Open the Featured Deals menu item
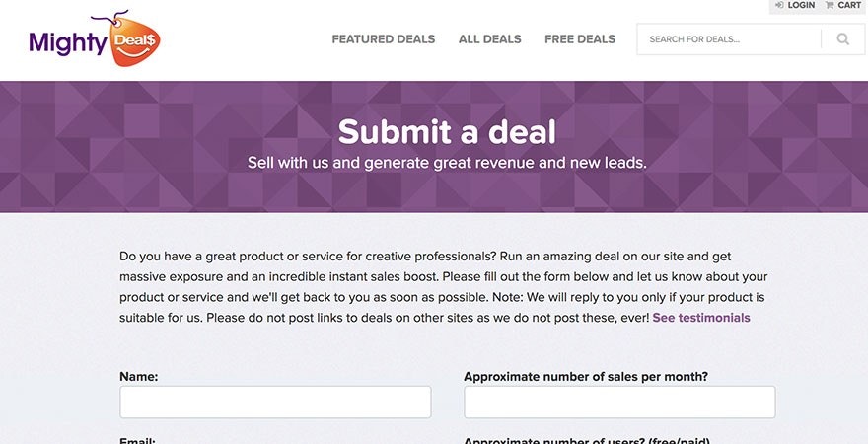 pyautogui.click(x=383, y=39)
